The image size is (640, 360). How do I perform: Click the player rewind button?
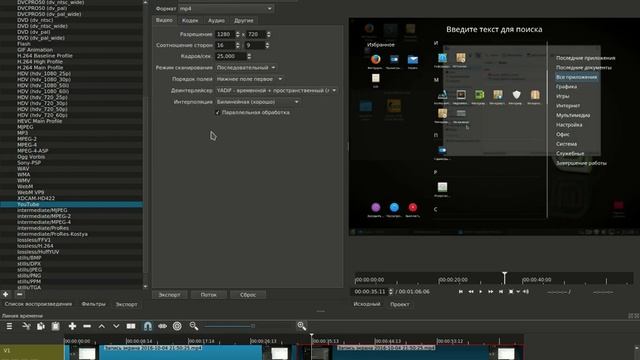471,292
